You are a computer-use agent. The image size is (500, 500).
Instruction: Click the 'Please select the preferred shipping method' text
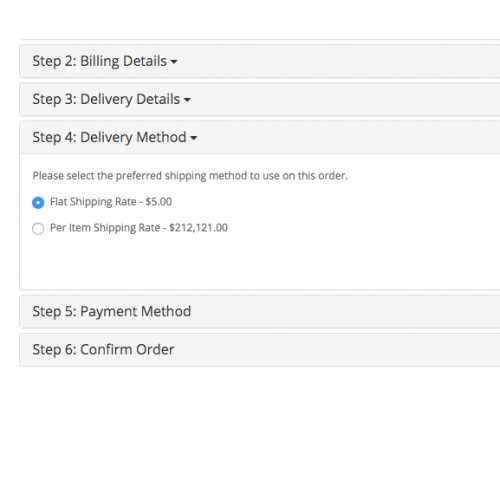190,176
